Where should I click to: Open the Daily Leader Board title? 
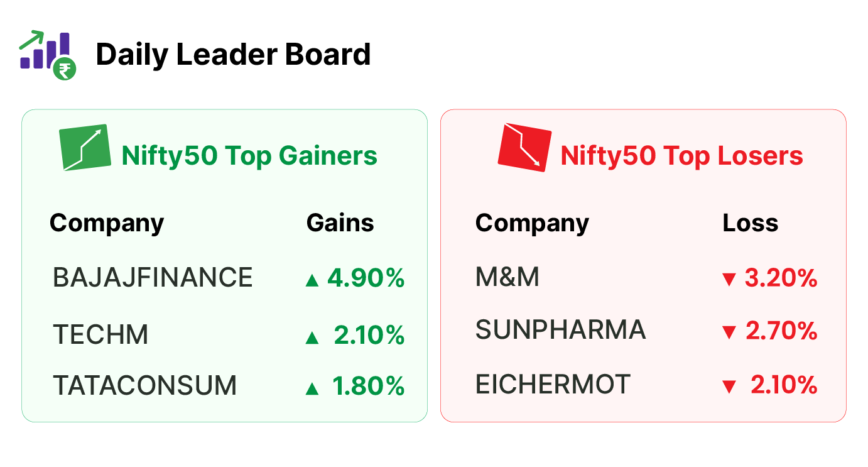(x=233, y=55)
